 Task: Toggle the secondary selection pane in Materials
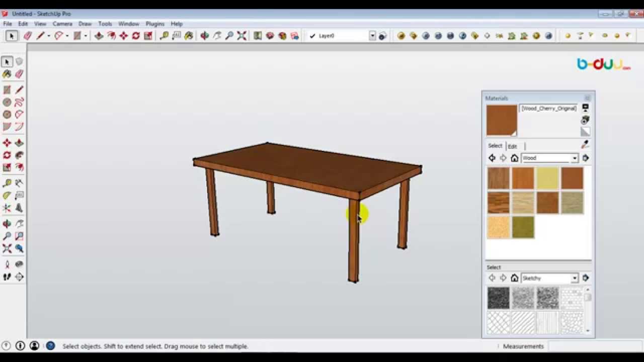(585, 108)
